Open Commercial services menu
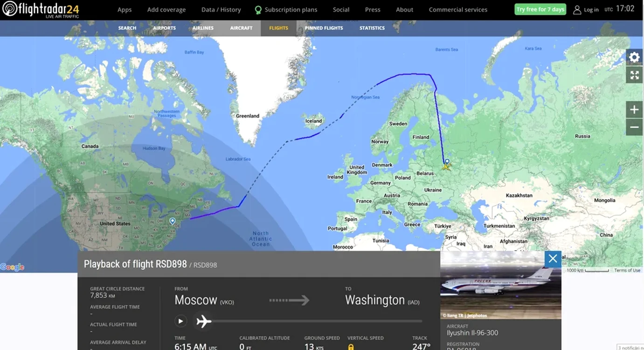 (x=458, y=10)
